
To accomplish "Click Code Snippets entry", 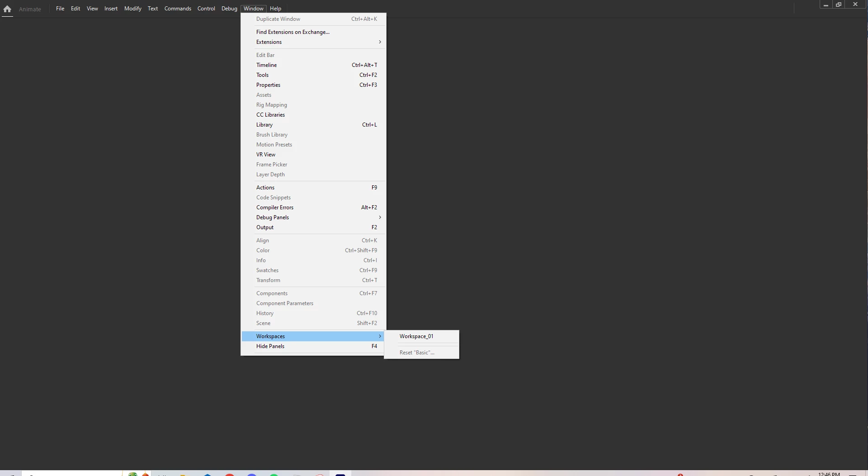I will click(x=313, y=198).
